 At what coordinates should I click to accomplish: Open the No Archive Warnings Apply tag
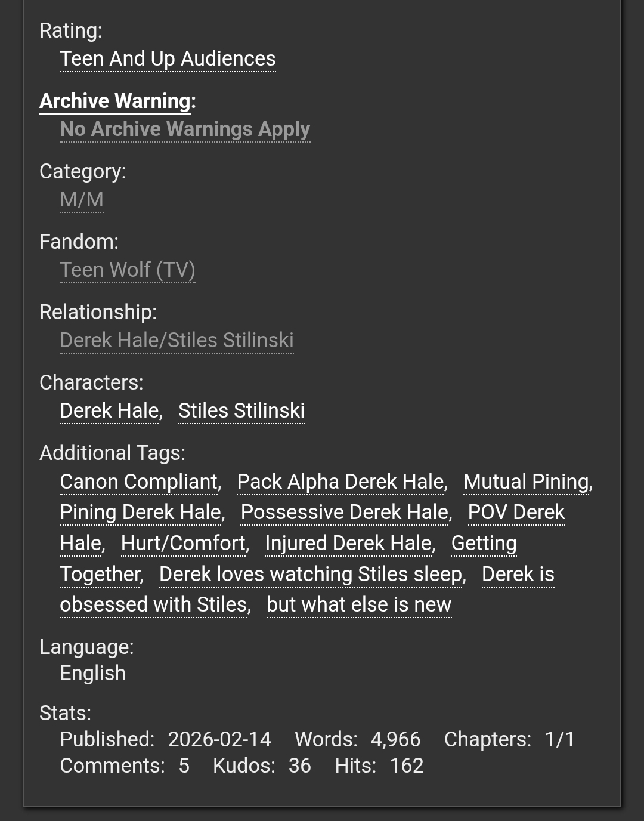click(x=185, y=129)
